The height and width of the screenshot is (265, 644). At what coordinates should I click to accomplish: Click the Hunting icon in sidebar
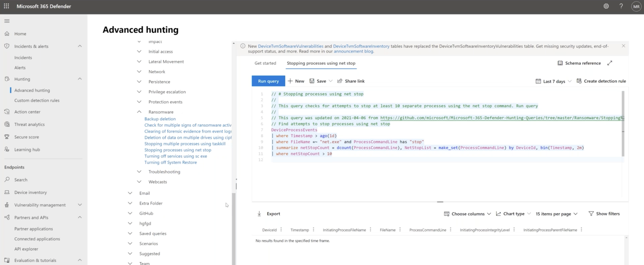tap(7, 79)
